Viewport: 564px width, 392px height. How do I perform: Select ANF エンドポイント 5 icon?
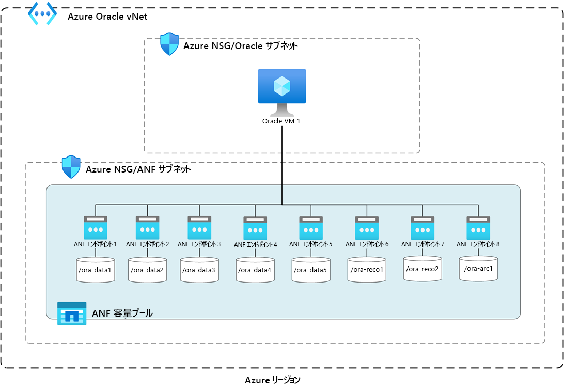click(x=311, y=228)
